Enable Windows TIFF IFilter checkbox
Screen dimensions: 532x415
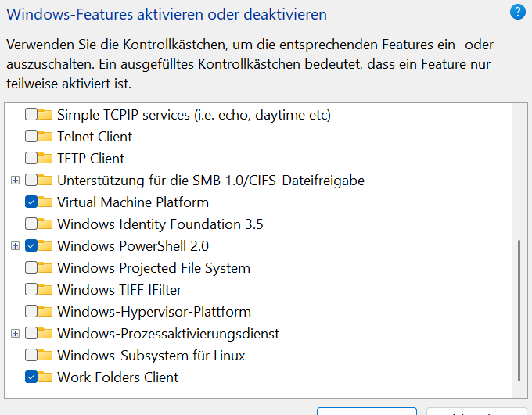click(x=31, y=289)
